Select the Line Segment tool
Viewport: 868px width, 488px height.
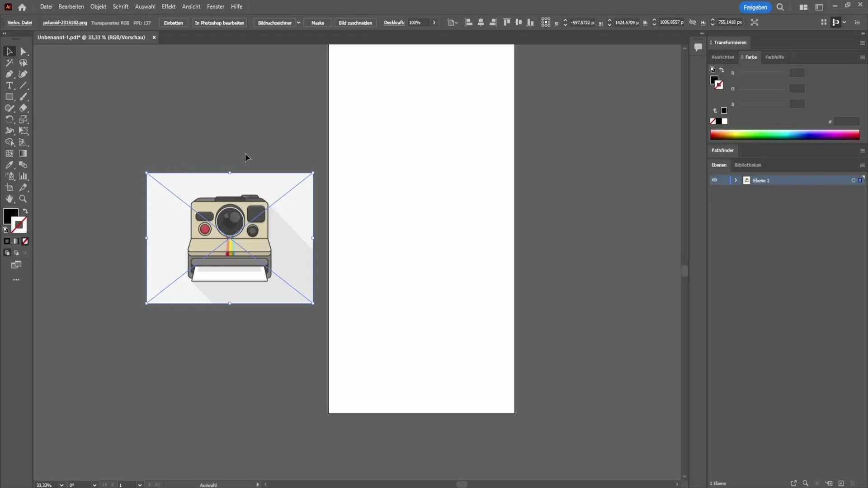click(24, 85)
